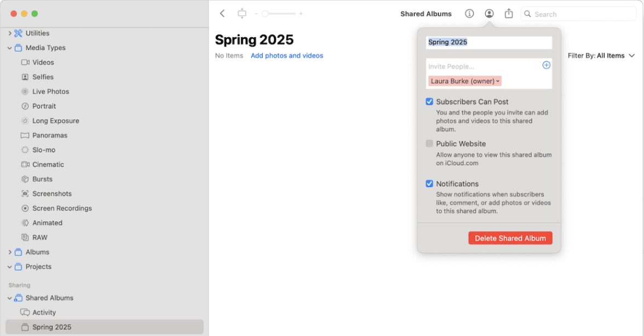Viewport: 644px width, 336px height.
Task: Click Add photos and videos link
Action: click(287, 56)
